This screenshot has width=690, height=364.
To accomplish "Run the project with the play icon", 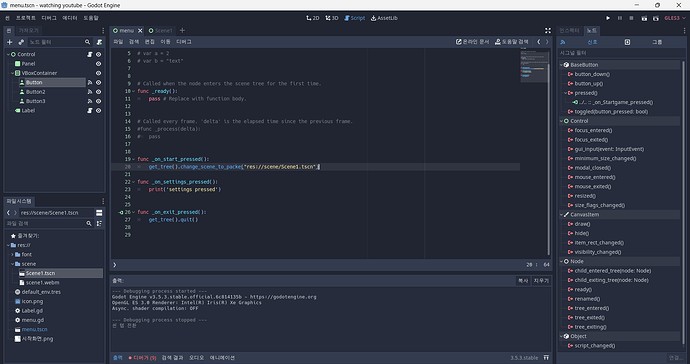I will (x=608, y=18).
